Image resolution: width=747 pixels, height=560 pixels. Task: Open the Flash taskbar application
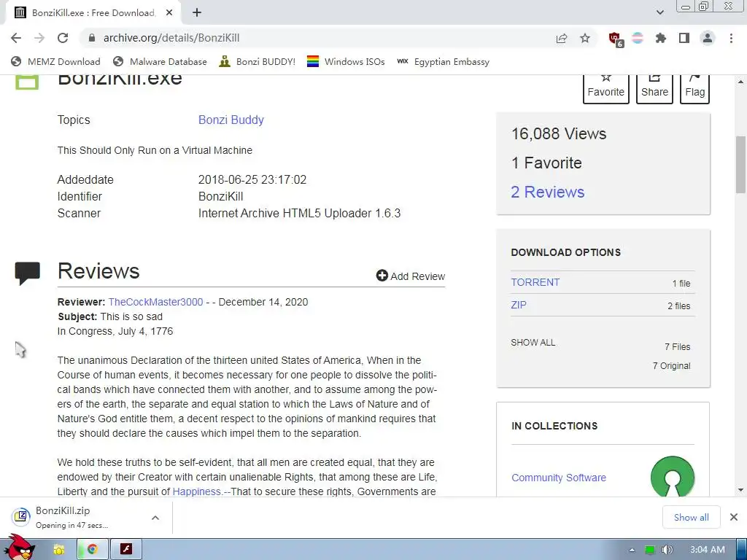[126, 550]
